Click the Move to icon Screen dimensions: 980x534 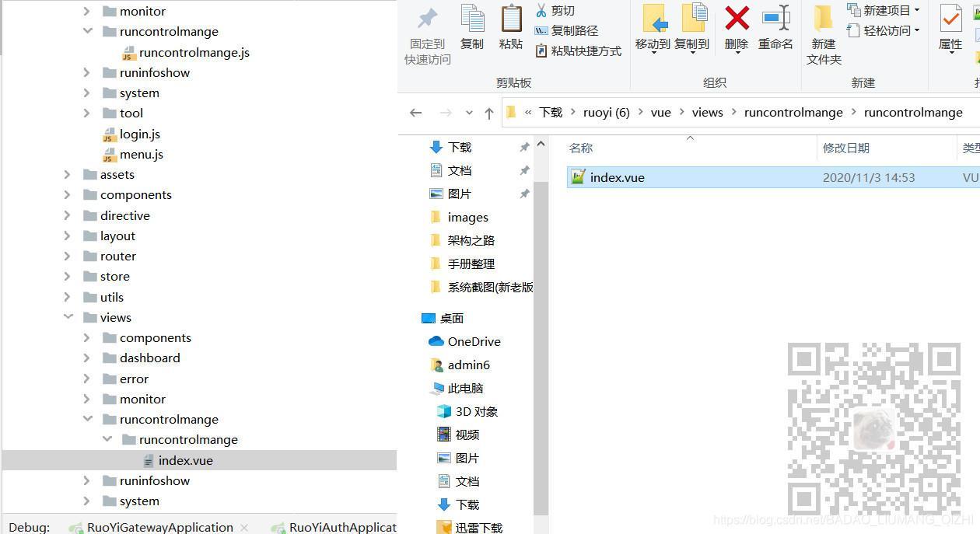pyautogui.click(x=655, y=18)
